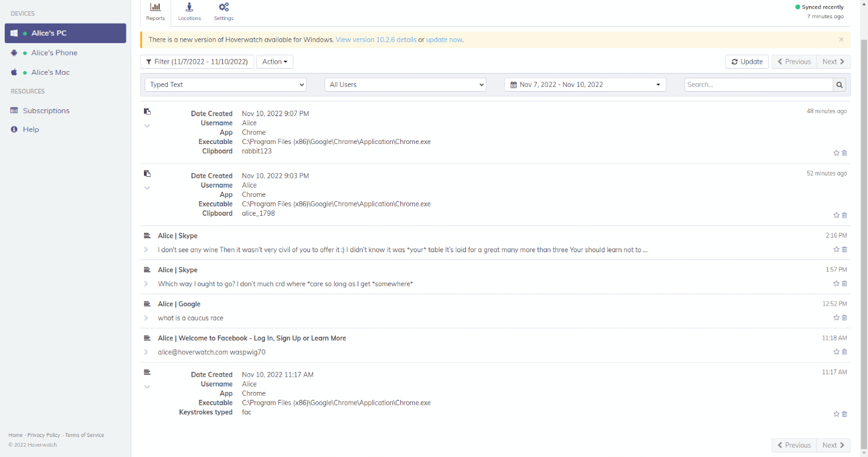Star the 11:17 AM keystrokes entry
This screenshot has width=868, height=457.
click(x=836, y=414)
